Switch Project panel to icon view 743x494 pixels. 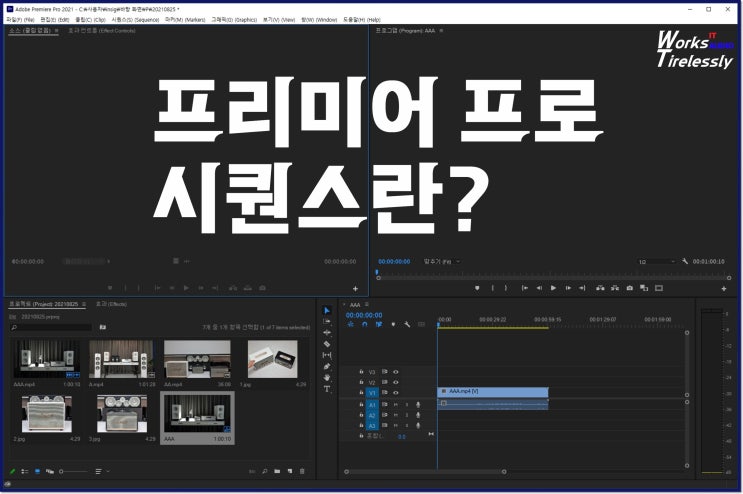tap(37, 471)
